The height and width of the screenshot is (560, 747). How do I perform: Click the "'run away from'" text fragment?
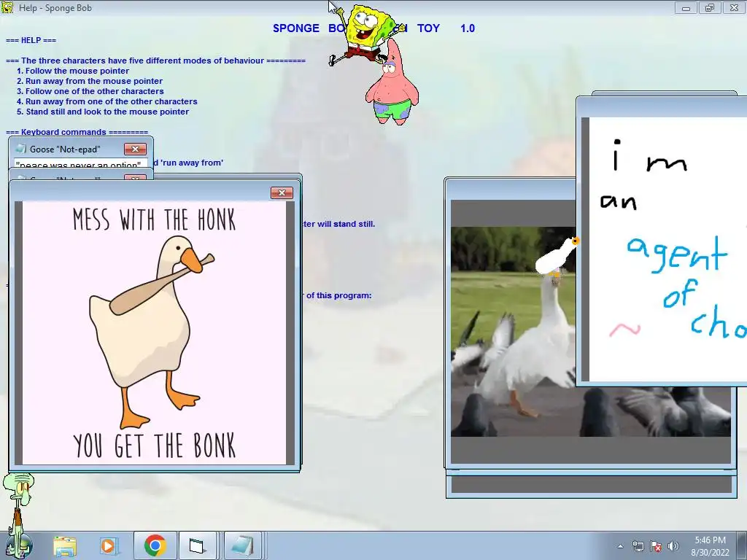click(x=192, y=163)
